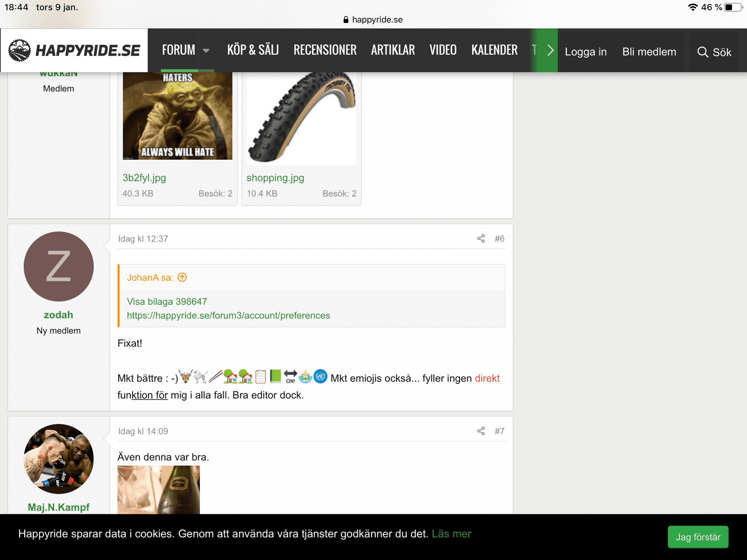Open permalink #6
The width and height of the screenshot is (747, 560).
(500, 238)
